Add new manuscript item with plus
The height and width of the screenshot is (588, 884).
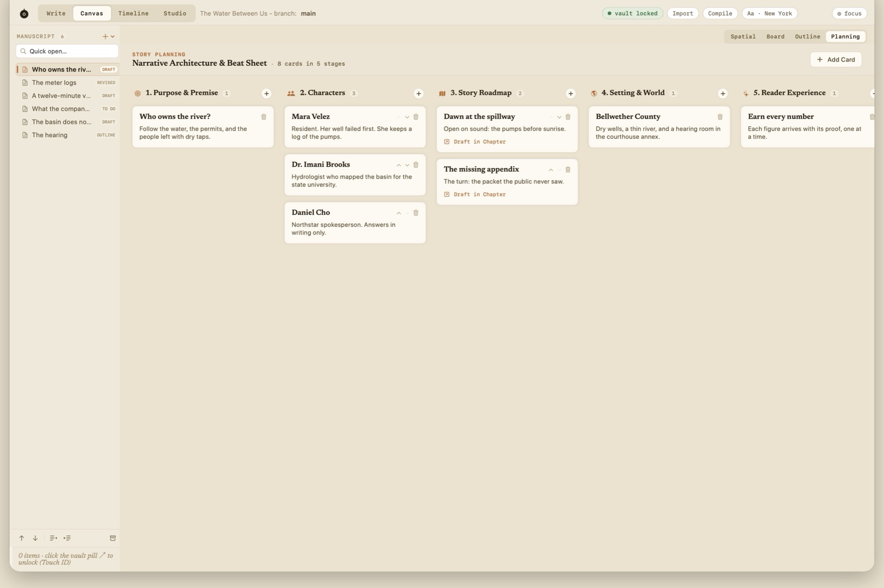pyautogui.click(x=105, y=36)
